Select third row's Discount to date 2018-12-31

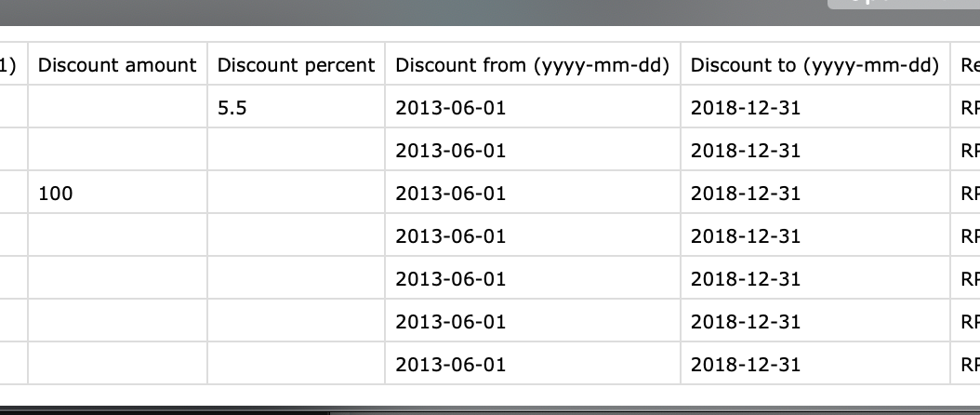click(x=815, y=194)
